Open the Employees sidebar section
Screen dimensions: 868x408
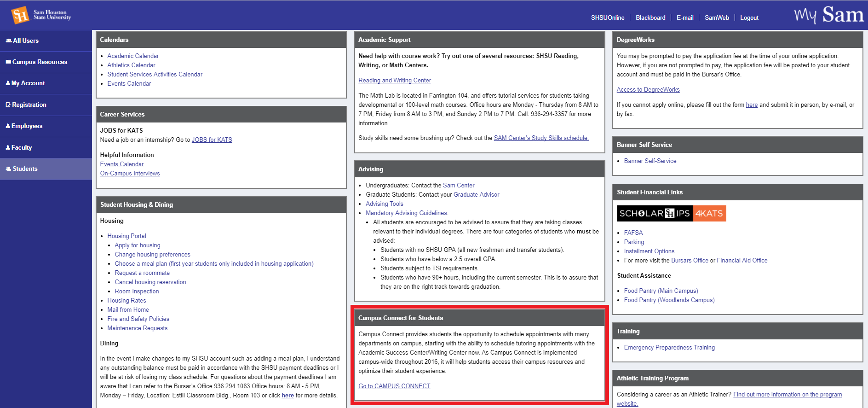coord(26,126)
